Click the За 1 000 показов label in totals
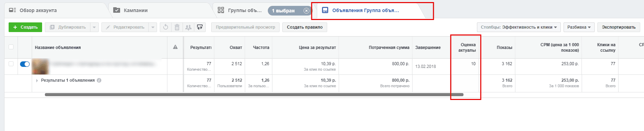Image resolution: width=644 pixels, height=131 pixels. point(564,86)
